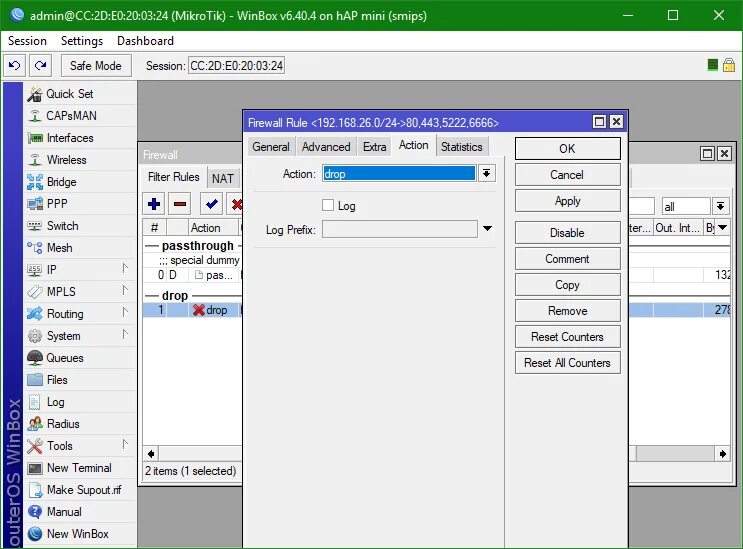Select the Filter Rules tab
743x549 pixels.
point(174,177)
